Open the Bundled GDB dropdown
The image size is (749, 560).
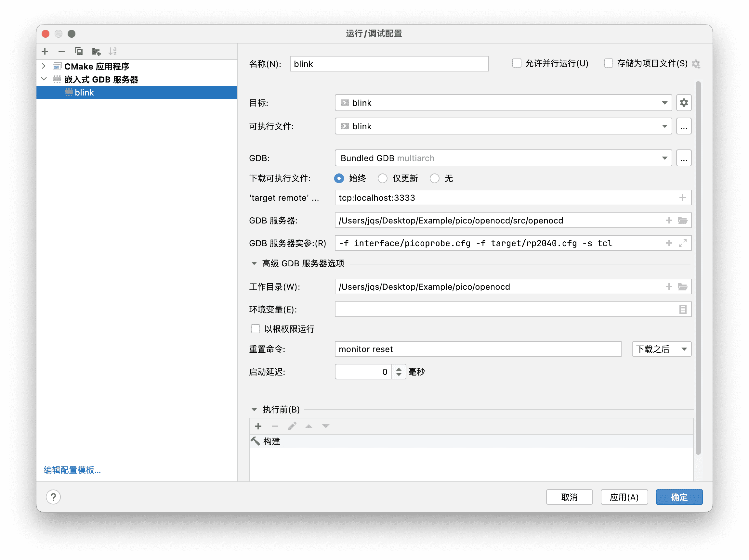(503, 159)
